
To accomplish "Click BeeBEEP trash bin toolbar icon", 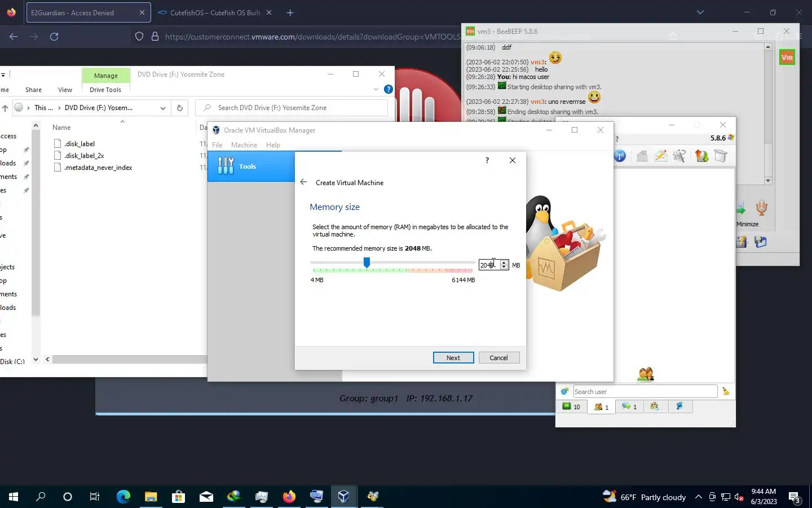I will click(x=721, y=156).
